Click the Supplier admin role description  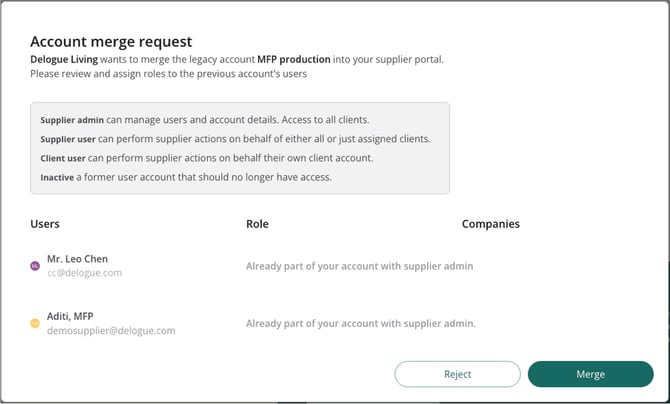pyautogui.click(x=212, y=120)
